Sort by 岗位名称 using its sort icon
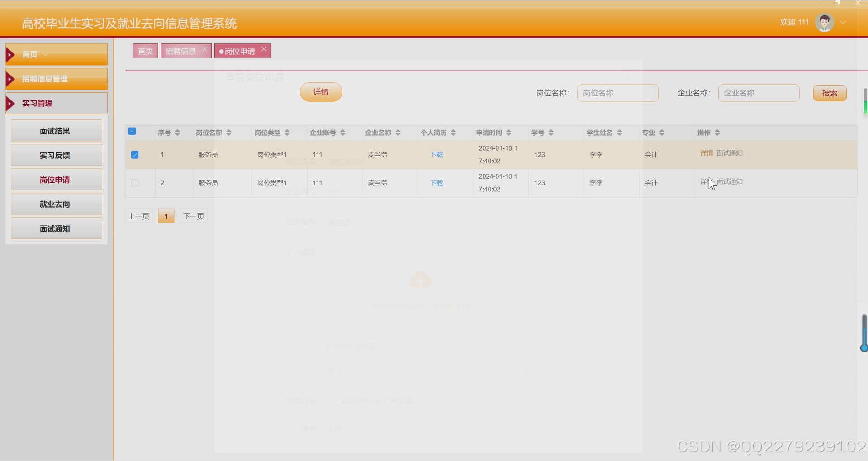 tap(229, 132)
